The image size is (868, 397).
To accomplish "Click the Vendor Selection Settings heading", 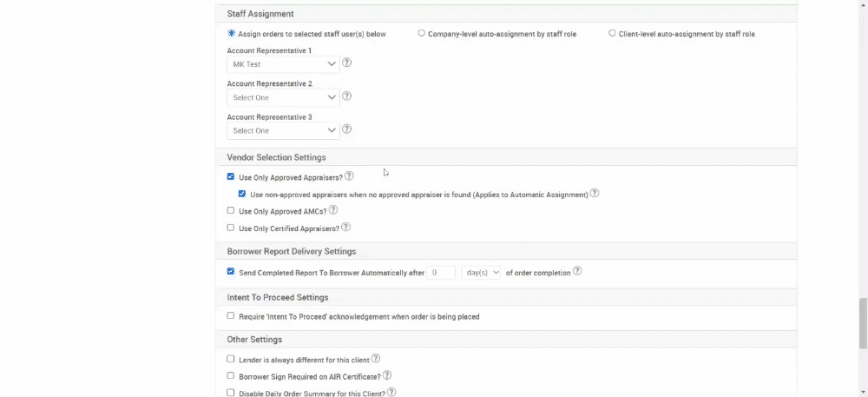I will click(x=276, y=157).
